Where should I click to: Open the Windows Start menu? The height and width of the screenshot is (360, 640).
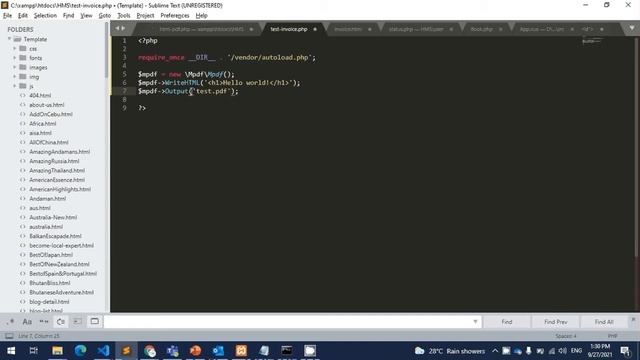pos(11,351)
